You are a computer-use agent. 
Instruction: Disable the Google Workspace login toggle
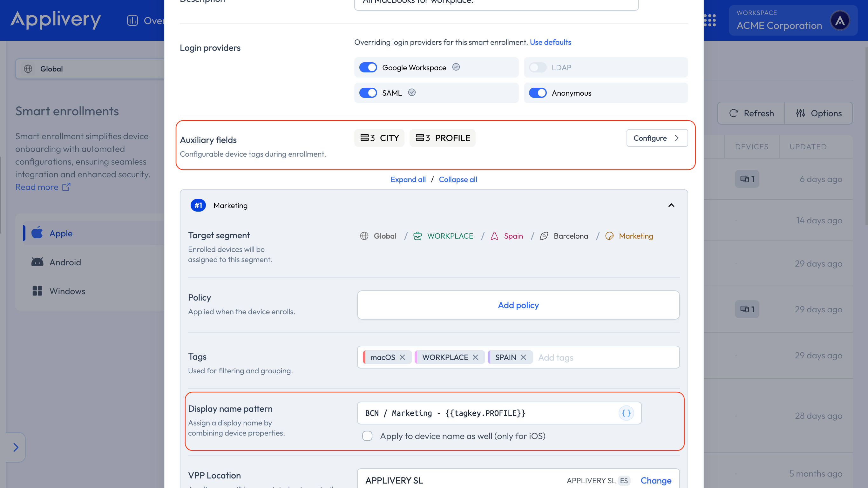(x=368, y=67)
